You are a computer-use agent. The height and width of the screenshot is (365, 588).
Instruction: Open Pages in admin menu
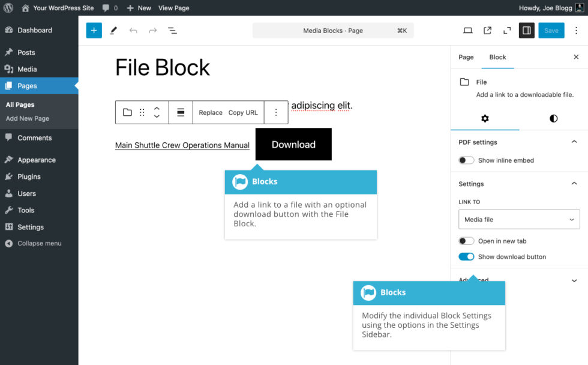39,86
